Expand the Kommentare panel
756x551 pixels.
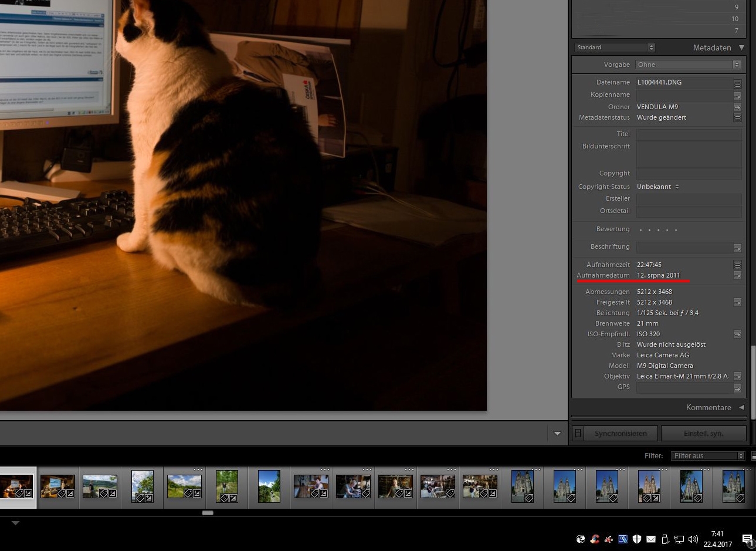click(x=741, y=407)
